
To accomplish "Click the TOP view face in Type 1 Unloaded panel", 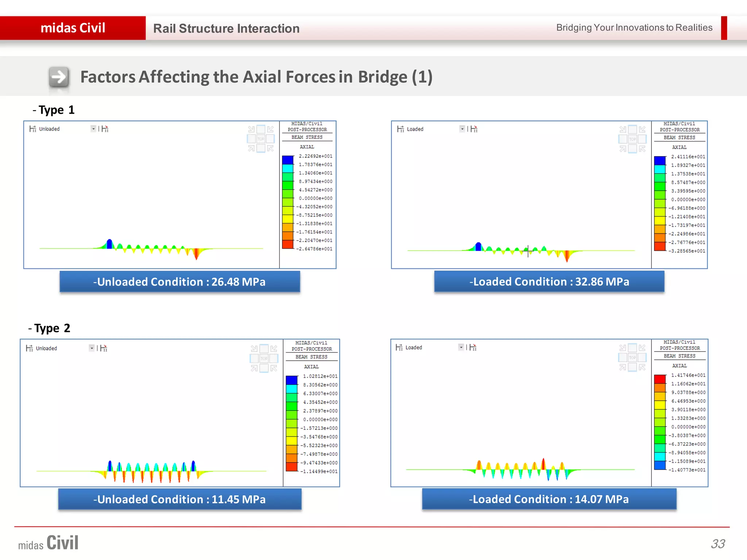I will tap(261, 139).
